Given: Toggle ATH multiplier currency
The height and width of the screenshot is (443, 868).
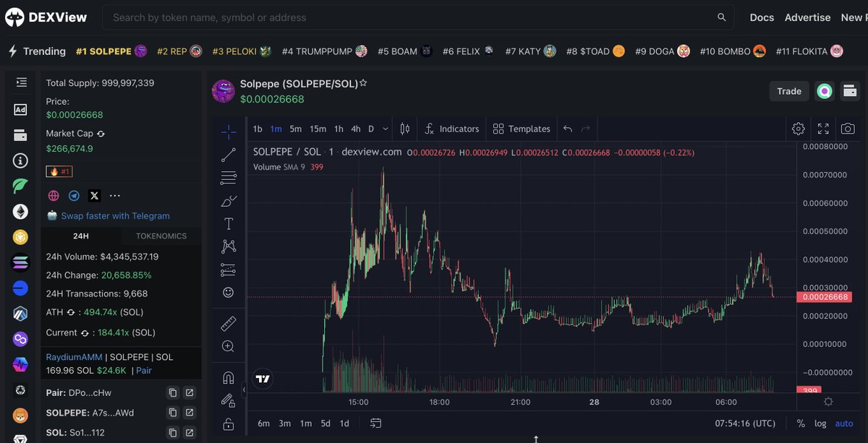Looking at the screenshot, I should pyautogui.click(x=72, y=312).
